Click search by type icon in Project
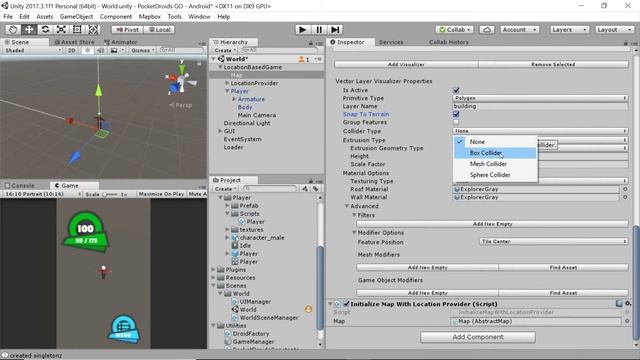The height and width of the screenshot is (360, 640). (x=305, y=189)
